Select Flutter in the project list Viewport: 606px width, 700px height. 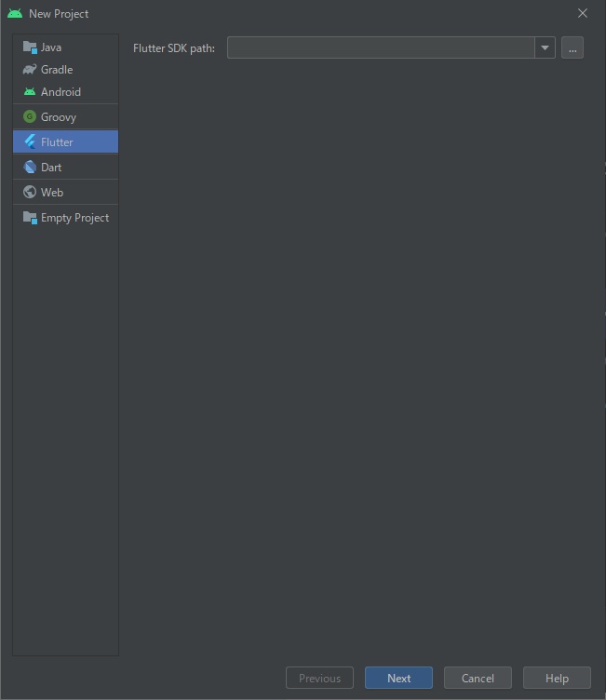[66, 142]
